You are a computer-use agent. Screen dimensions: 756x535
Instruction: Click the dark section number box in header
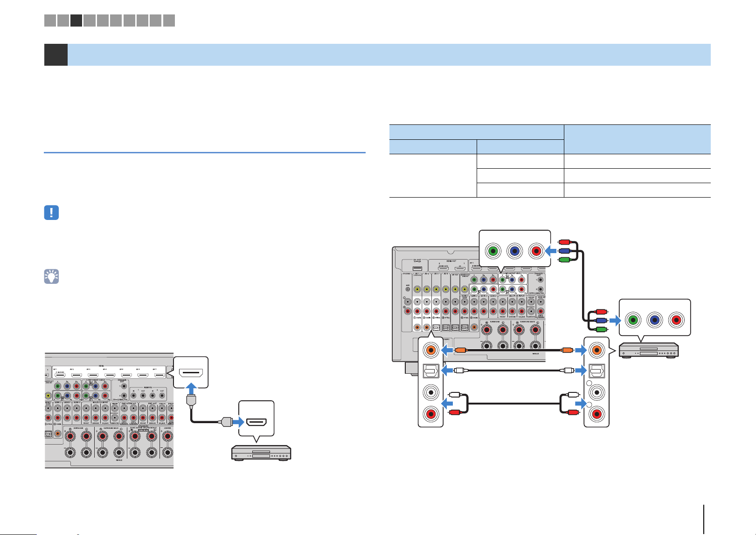tap(56, 55)
